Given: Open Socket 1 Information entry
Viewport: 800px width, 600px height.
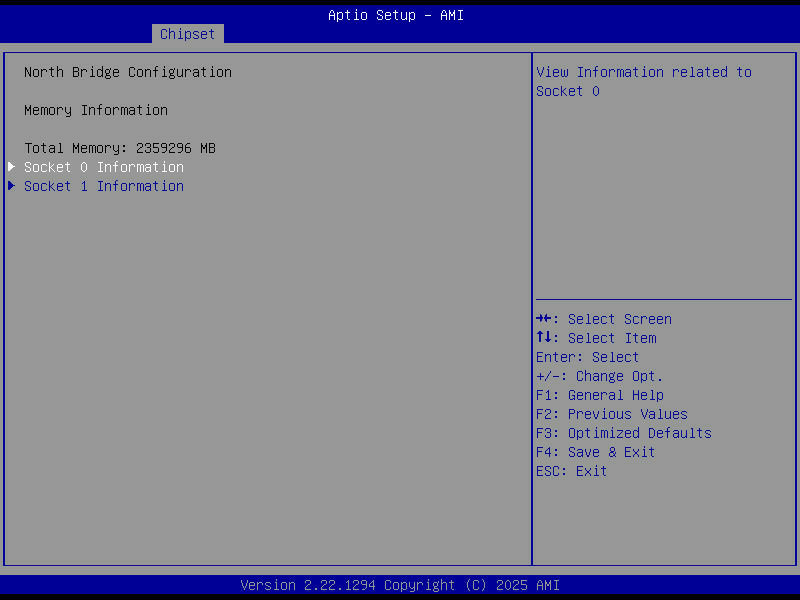Looking at the screenshot, I should coord(103,185).
